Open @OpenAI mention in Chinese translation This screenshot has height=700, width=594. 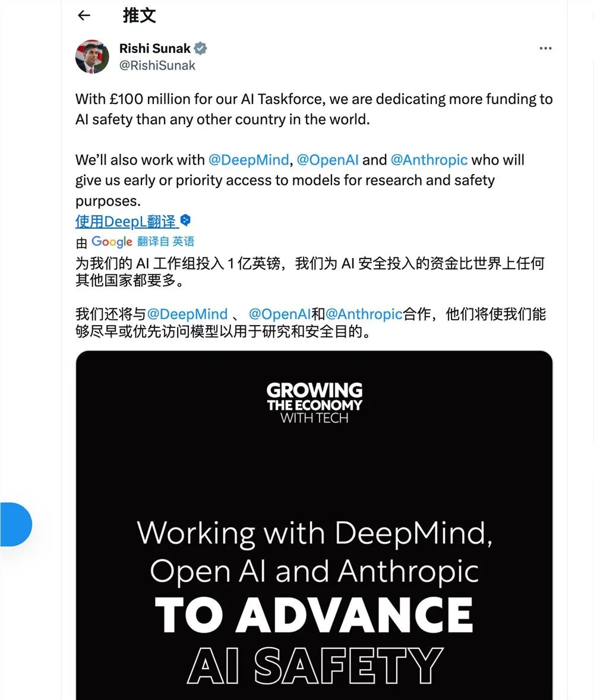click(x=279, y=314)
